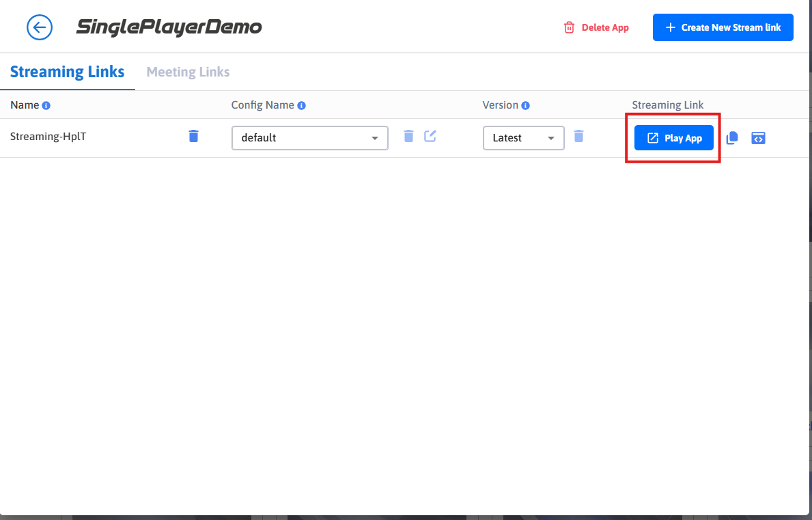Screen dimensions: 812x520
Task: Click trash icon next to config dropdown
Action: 408,136
